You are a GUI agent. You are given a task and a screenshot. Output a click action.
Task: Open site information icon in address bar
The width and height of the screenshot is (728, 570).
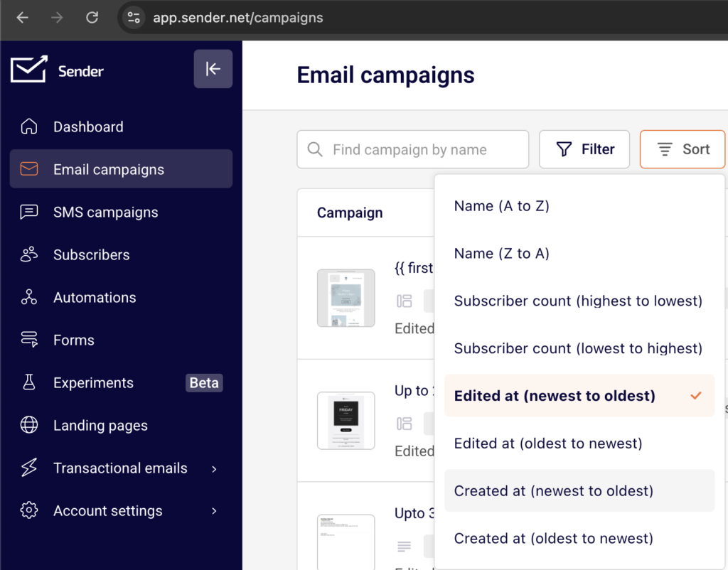tap(134, 18)
